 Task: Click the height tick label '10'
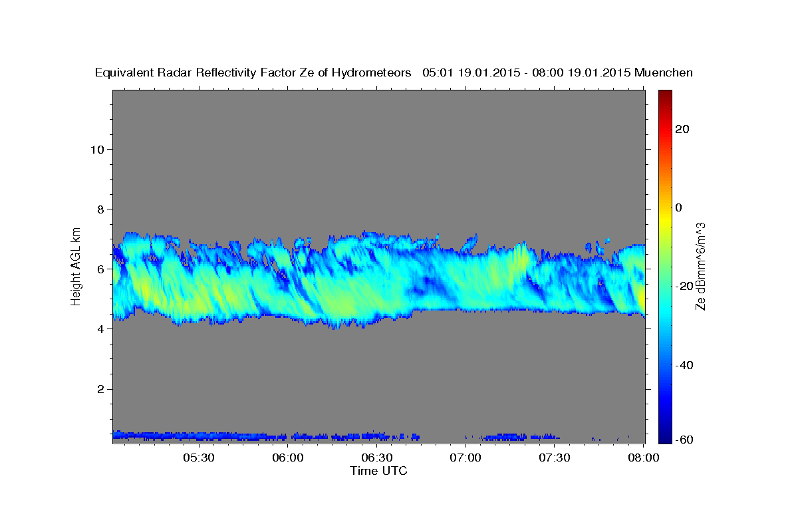[x=96, y=149]
